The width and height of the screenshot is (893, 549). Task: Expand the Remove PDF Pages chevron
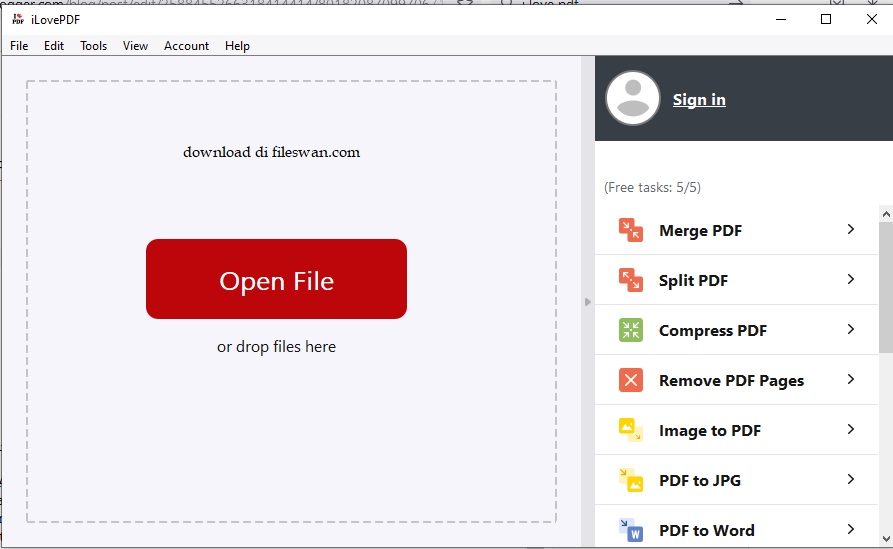(x=850, y=379)
